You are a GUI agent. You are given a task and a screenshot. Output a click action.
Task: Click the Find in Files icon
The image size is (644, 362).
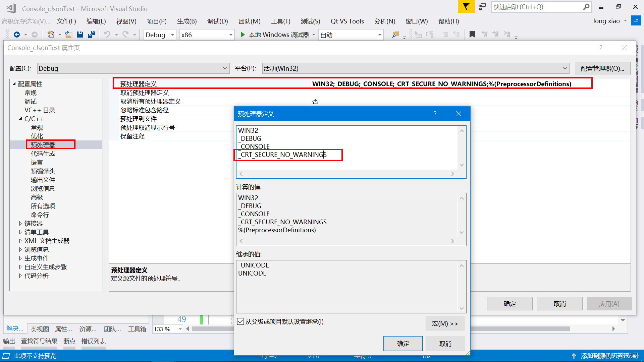[x=395, y=35]
